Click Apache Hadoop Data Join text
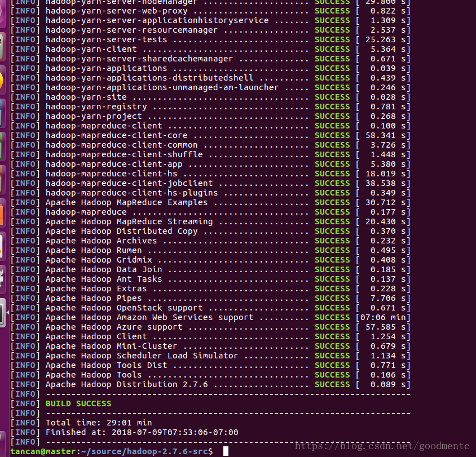This screenshot has height=457, width=476. click(104, 270)
